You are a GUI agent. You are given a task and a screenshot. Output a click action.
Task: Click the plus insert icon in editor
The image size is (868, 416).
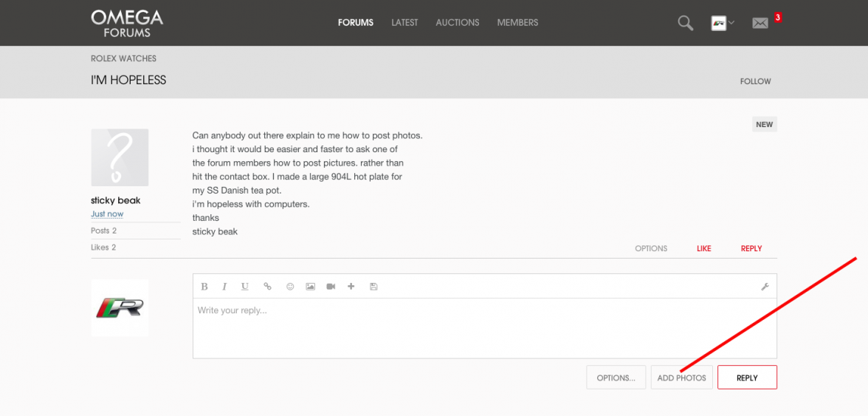[351, 287]
